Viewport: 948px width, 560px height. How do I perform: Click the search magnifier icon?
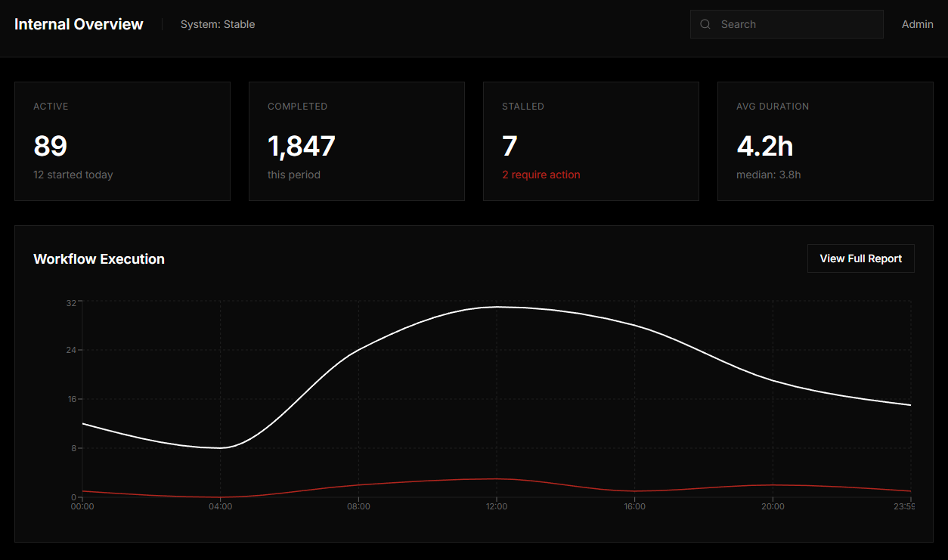pos(705,24)
